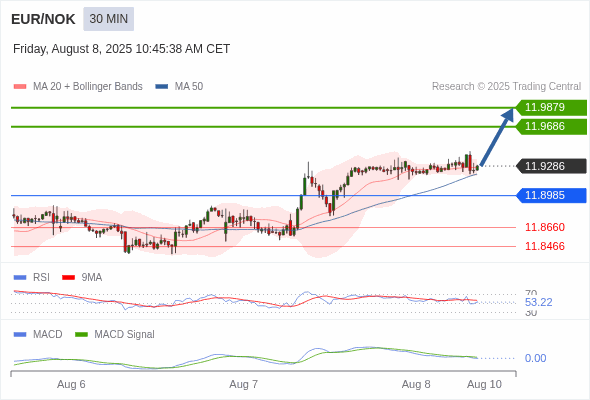Click the MA 20 + Bollinger Bands legend label
The height and width of the screenshot is (400, 590).
88,87
